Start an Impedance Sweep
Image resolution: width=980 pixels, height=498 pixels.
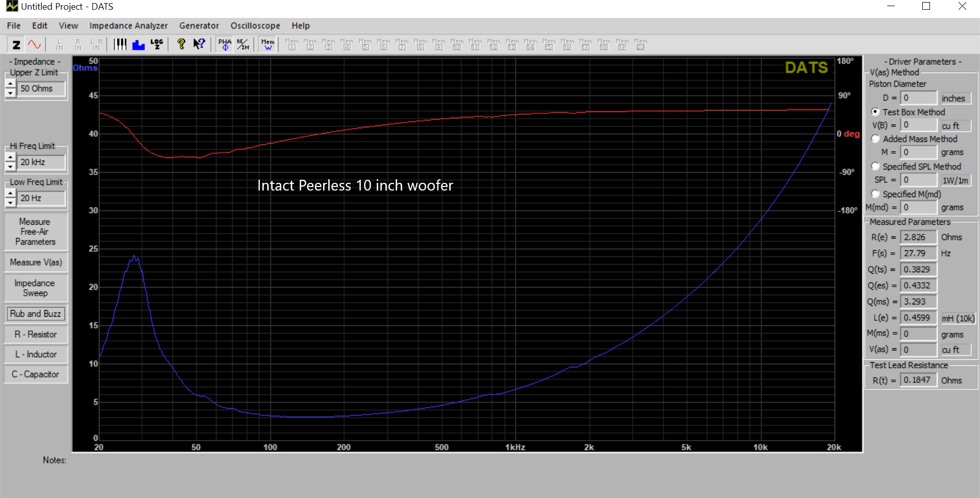click(36, 288)
